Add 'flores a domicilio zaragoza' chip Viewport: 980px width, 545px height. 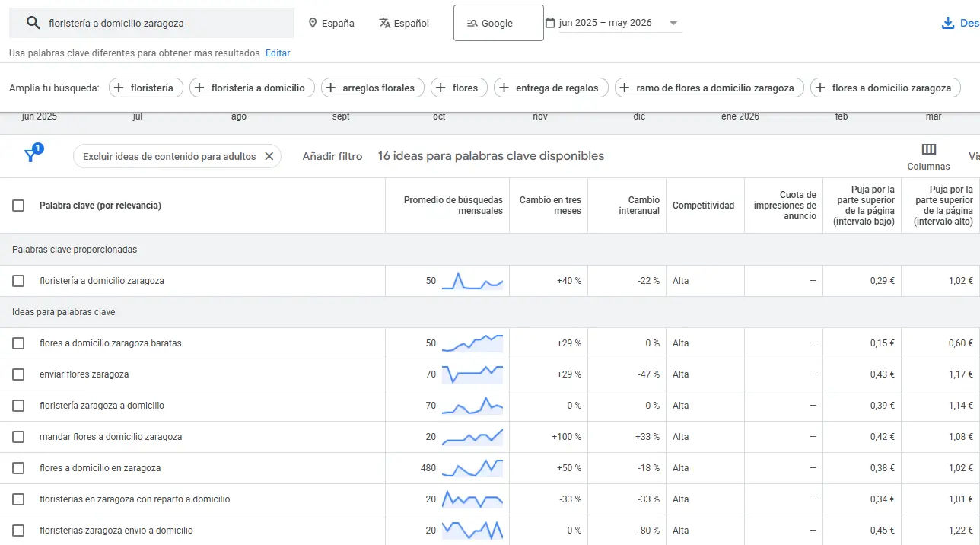886,88
